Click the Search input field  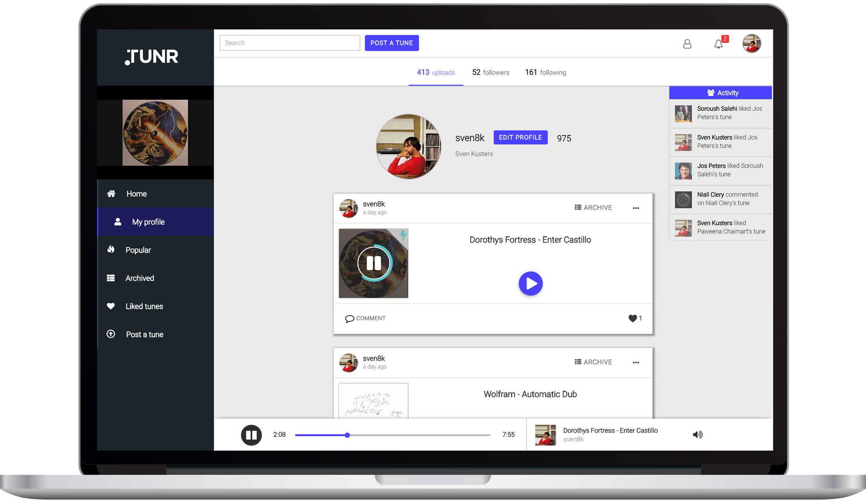click(x=289, y=43)
